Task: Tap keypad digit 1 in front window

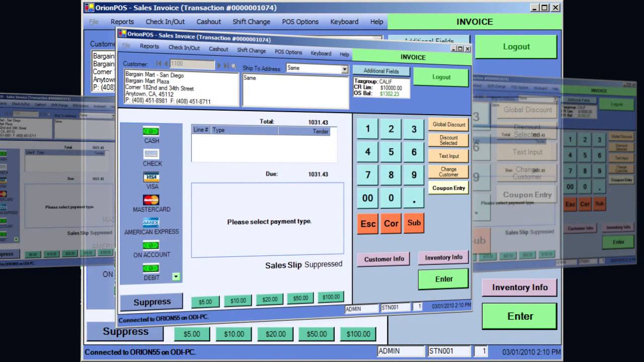Action: coord(368,129)
